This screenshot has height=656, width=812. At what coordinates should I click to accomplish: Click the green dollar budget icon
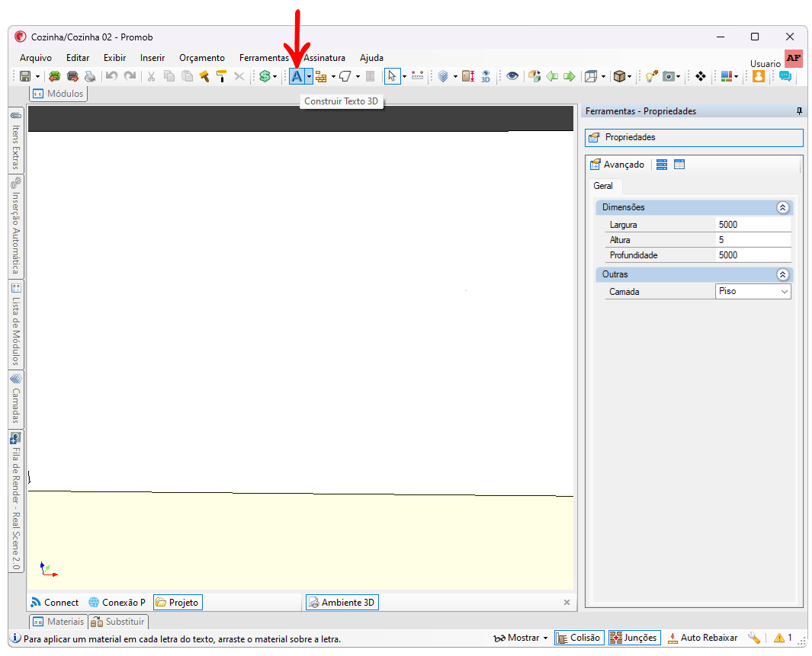pyautogui.click(x=265, y=76)
